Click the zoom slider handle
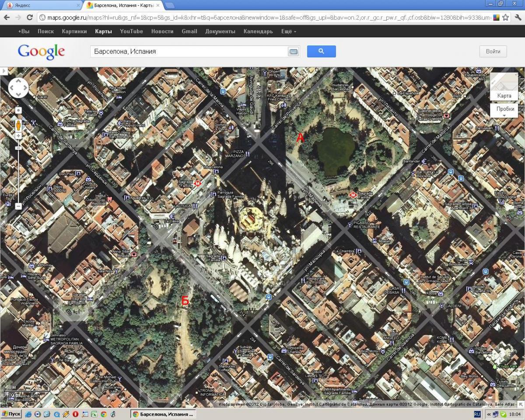This screenshot has height=420, width=525. [18, 148]
